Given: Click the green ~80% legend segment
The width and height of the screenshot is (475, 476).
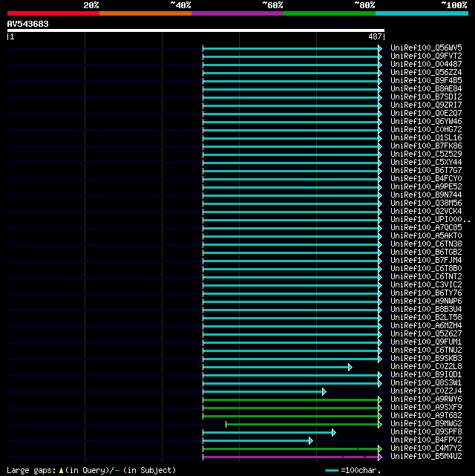Looking at the screenshot, I should point(330,13).
